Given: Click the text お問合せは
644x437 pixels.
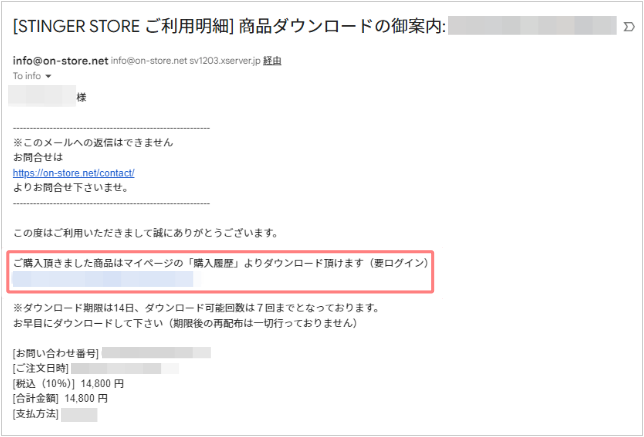Looking at the screenshot, I should pyautogui.click(x=38, y=158).
